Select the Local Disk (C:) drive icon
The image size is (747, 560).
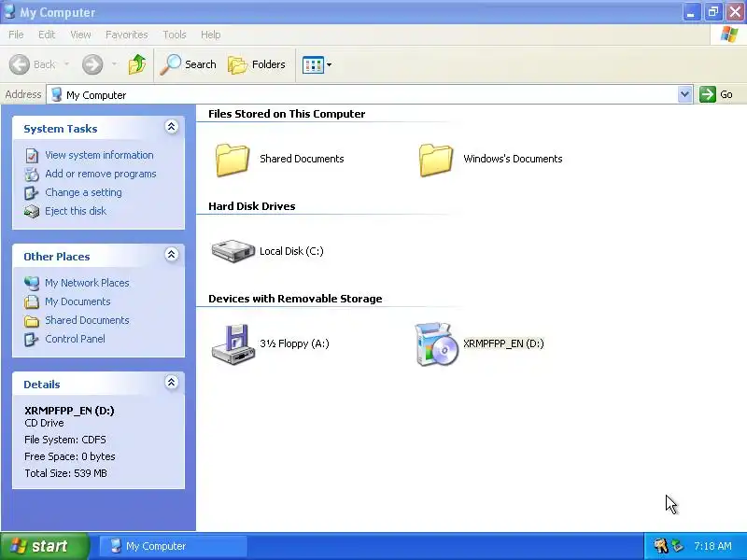point(233,251)
